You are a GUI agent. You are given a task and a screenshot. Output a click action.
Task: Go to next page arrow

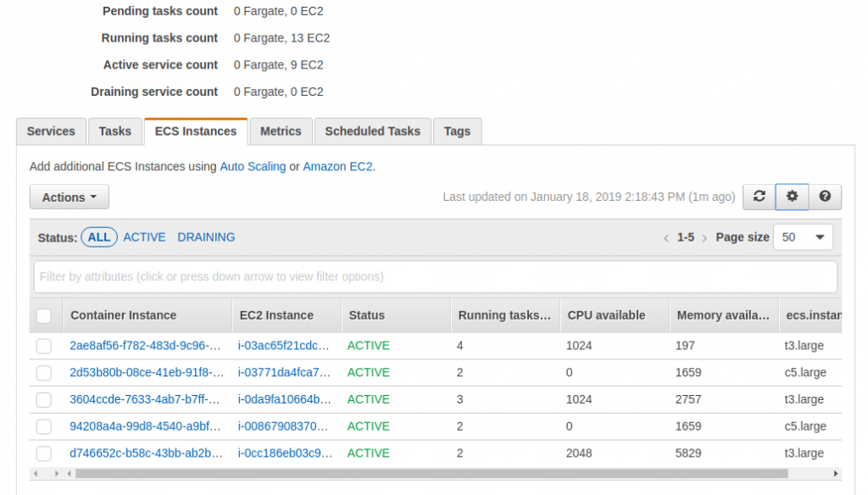(704, 238)
